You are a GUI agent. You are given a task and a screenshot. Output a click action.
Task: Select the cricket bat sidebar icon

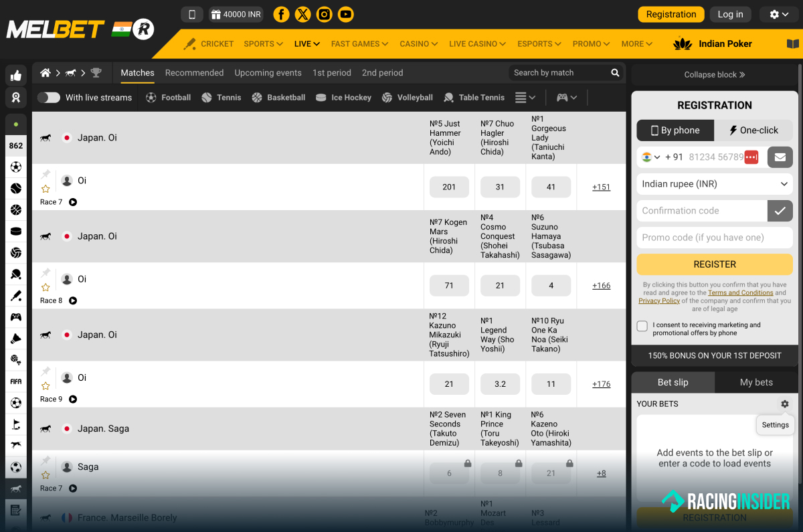coord(16,296)
